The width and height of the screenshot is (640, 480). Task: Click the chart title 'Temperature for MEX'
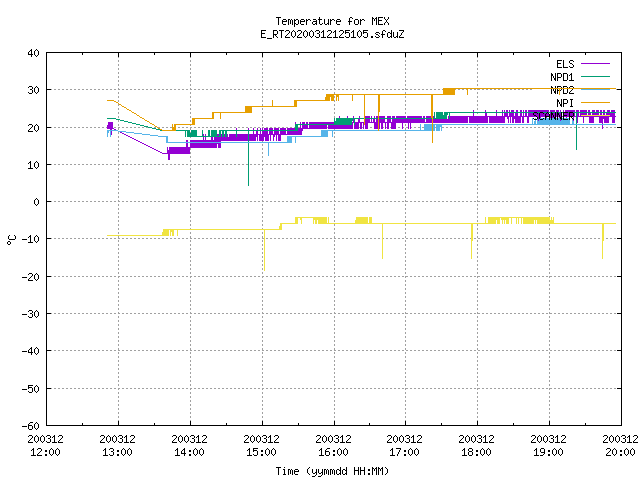332,21
